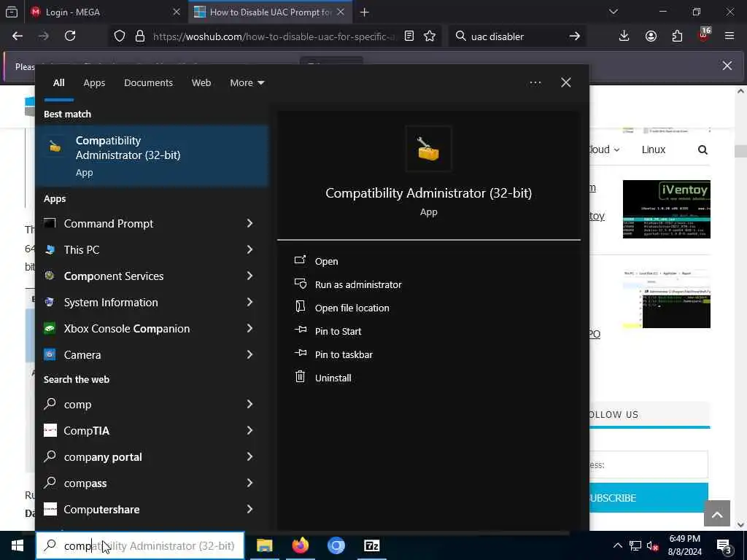Reload the page in Firefox
Image resolution: width=747 pixels, height=560 pixels.
click(70, 36)
